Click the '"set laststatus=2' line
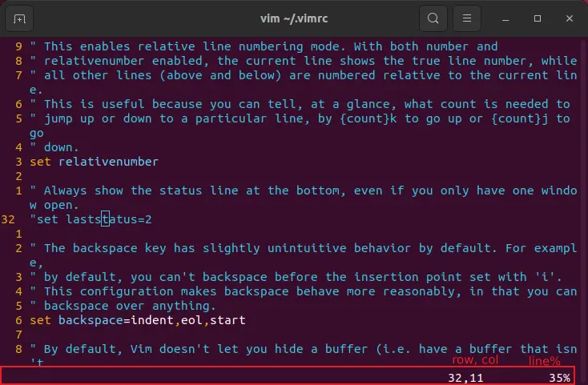 tap(91, 219)
